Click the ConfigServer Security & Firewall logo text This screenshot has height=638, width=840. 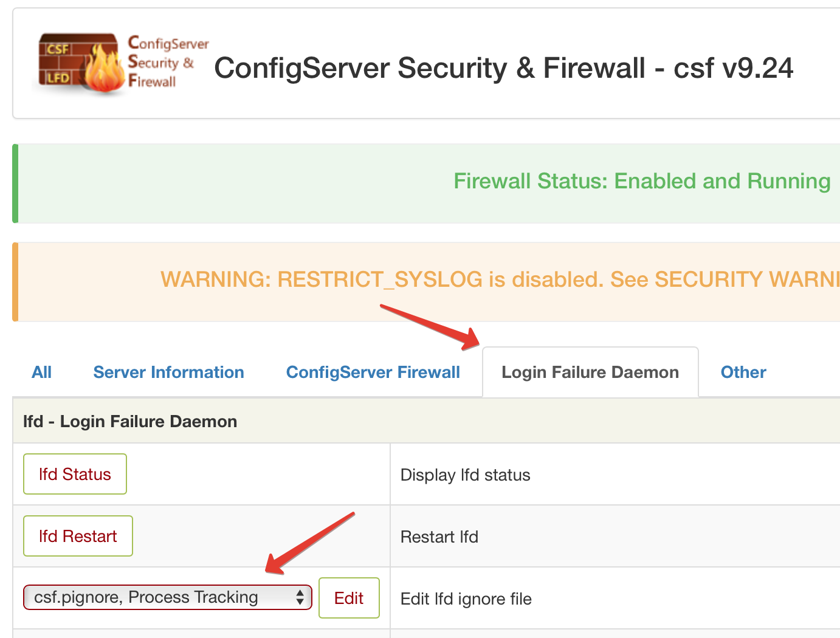click(x=168, y=62)
